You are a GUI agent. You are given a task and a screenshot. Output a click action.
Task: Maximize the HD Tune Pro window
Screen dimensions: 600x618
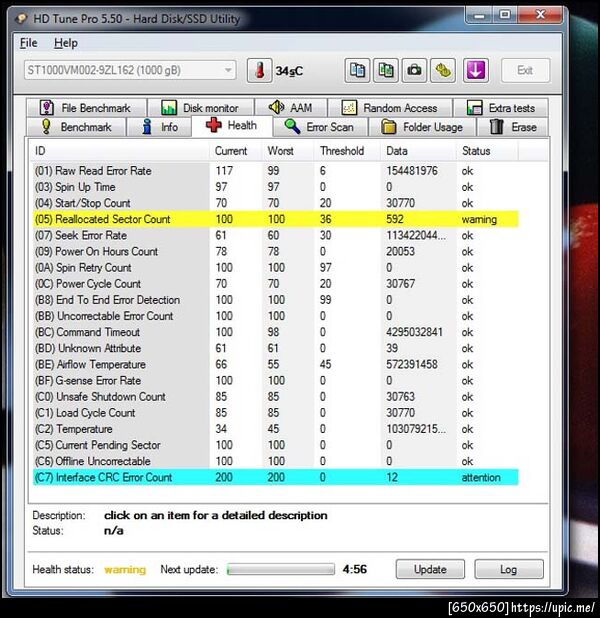pyautogui.click(x=505, y=16)
